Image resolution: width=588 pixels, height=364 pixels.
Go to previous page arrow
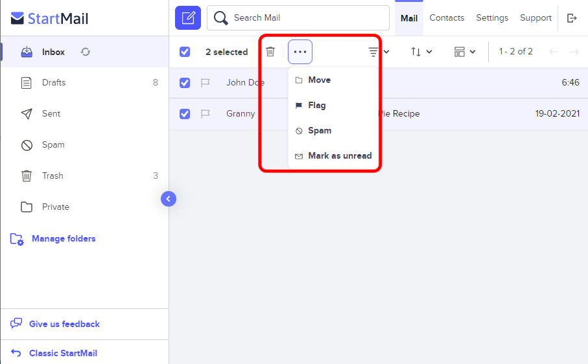coord(554,52)
